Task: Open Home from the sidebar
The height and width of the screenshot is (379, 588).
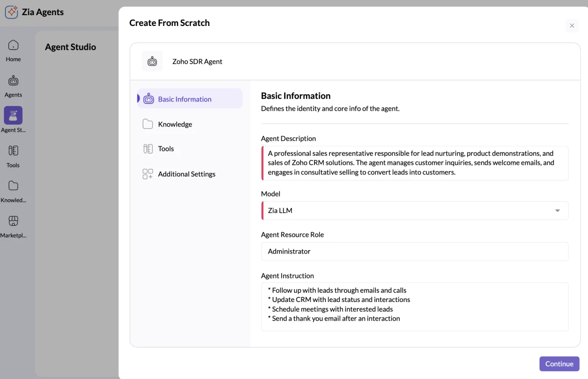Action: [13, 51]
